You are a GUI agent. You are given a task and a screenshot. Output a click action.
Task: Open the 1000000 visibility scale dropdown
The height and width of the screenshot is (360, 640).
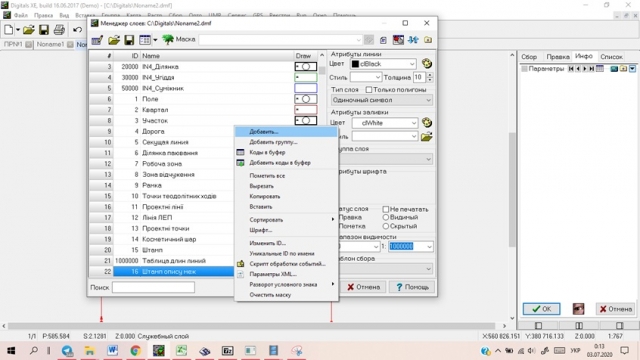(x=429, y=247)
